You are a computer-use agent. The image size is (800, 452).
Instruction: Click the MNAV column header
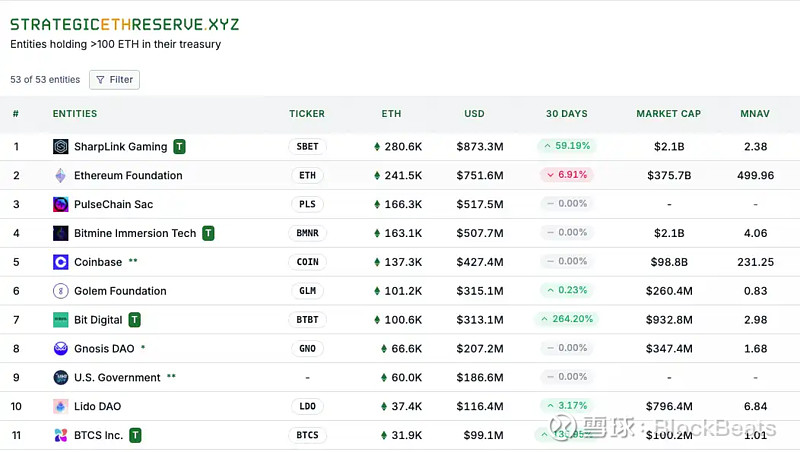[x=755, y=114]
